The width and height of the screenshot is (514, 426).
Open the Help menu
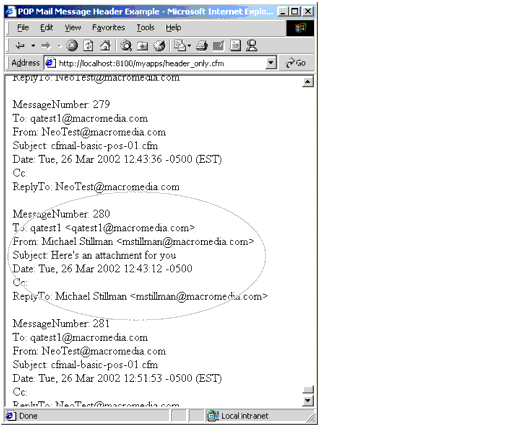coord(173,28)
